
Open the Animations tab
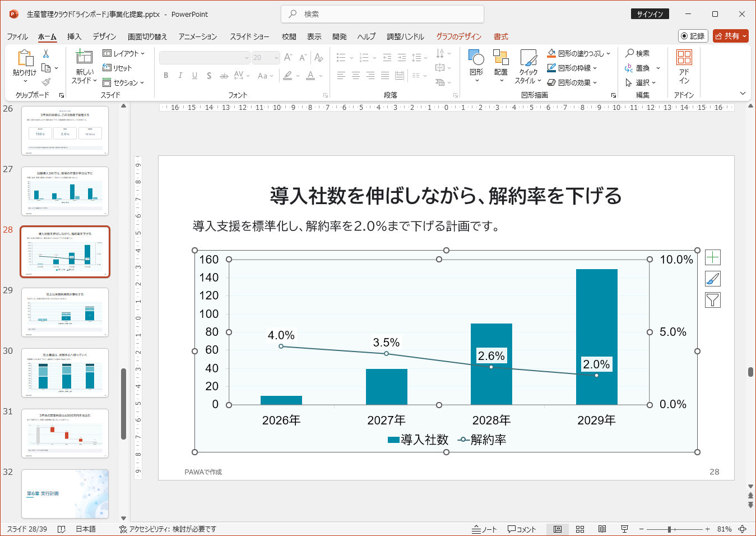(198, 36)
